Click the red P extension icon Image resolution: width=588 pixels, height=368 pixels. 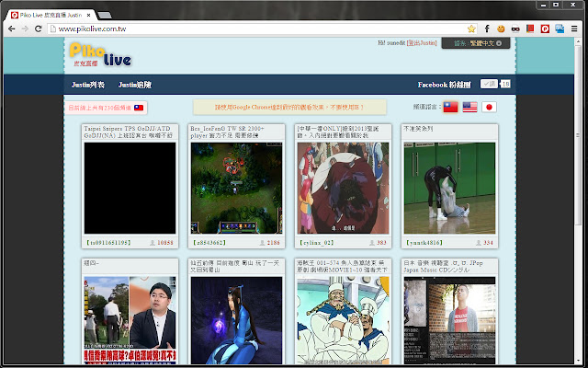pos(545,29)
